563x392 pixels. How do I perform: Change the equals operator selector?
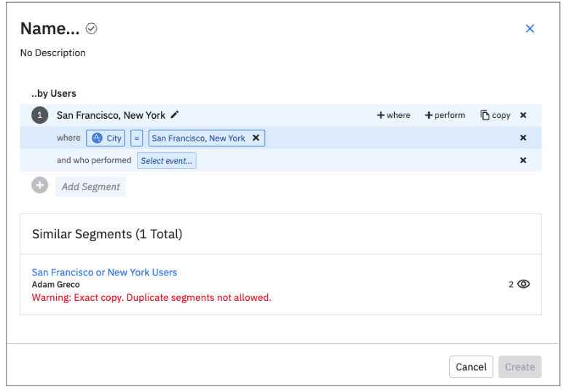pyautogui.click(x=137, y=138)
